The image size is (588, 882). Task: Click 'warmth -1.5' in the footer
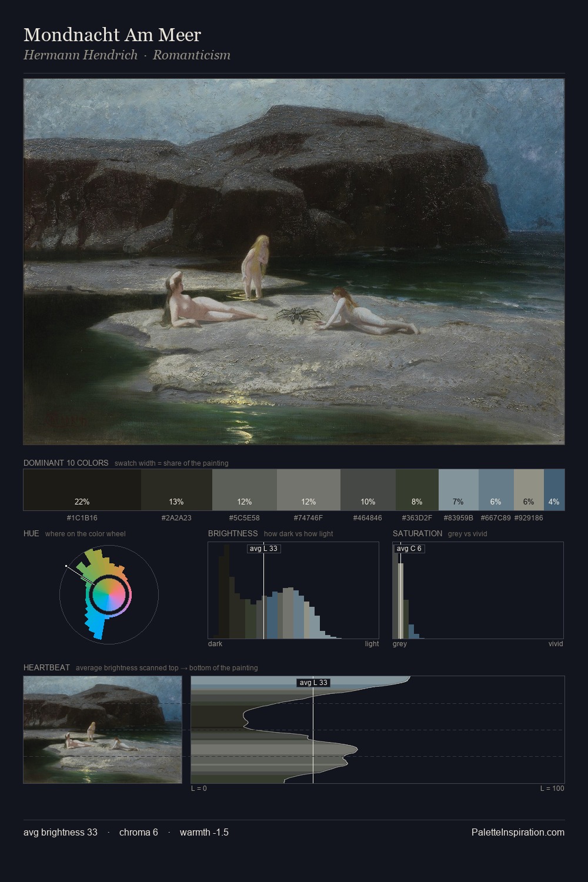pos(204,832)
